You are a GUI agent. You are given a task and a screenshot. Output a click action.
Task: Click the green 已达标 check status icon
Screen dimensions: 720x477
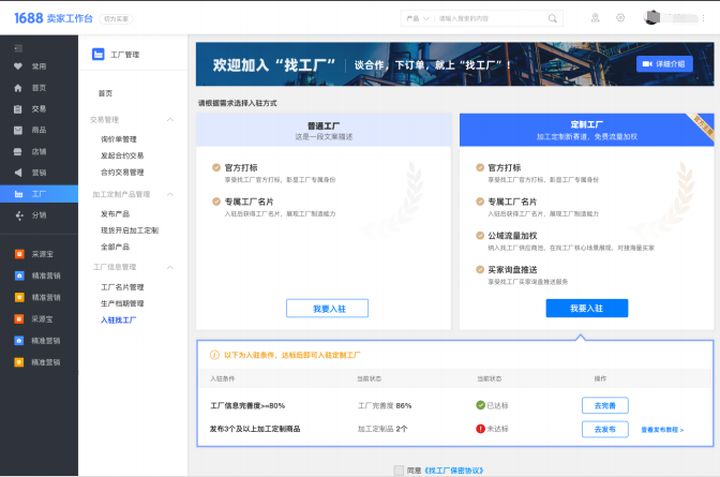[x=480, y=405]
